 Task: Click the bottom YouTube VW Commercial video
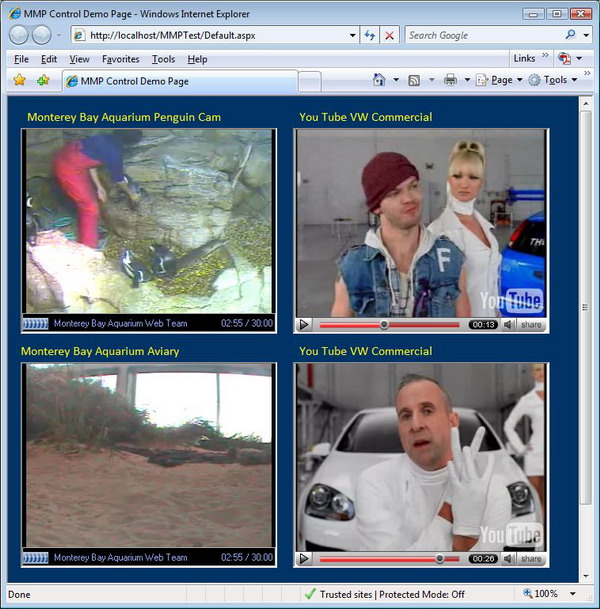pos(421,458)
